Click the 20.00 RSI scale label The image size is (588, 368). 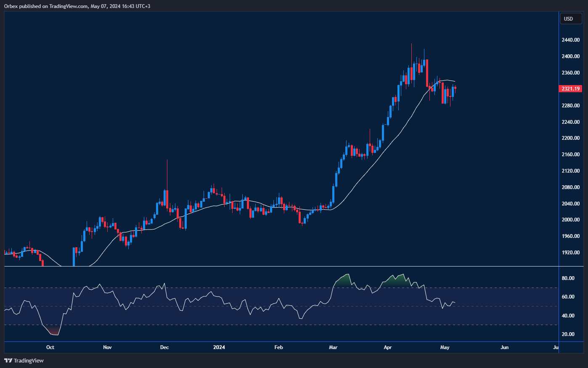pos(568,334)
